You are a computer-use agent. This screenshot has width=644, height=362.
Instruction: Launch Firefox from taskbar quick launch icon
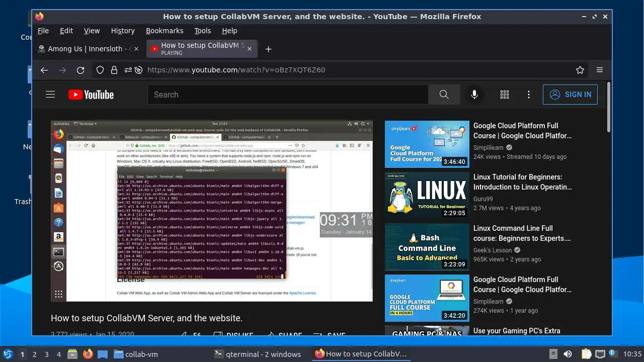(x=88, y=354)
